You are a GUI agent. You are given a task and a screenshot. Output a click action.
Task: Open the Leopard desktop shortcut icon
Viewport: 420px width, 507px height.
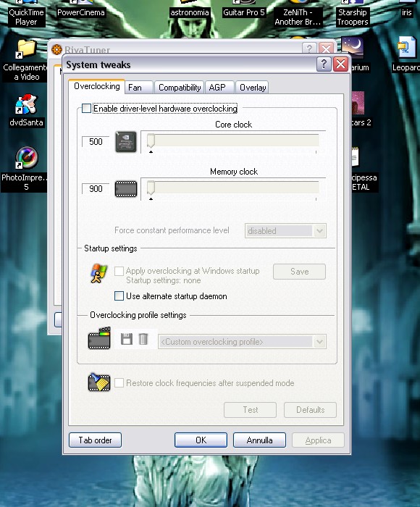(x=406, y=54)
